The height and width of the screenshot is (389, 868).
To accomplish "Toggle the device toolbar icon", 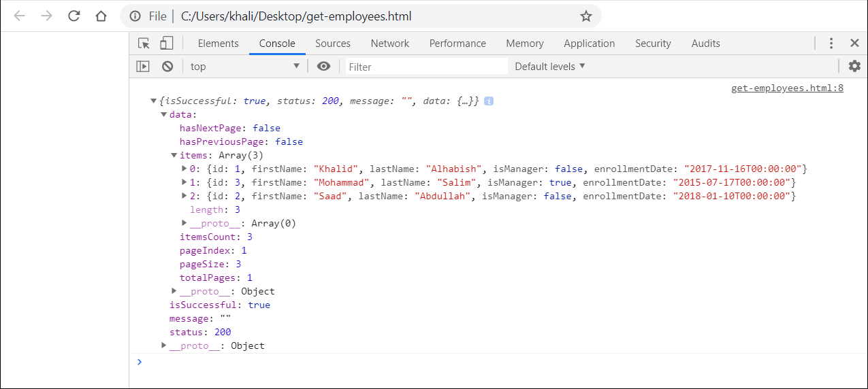I will click(x=166, y=43).
